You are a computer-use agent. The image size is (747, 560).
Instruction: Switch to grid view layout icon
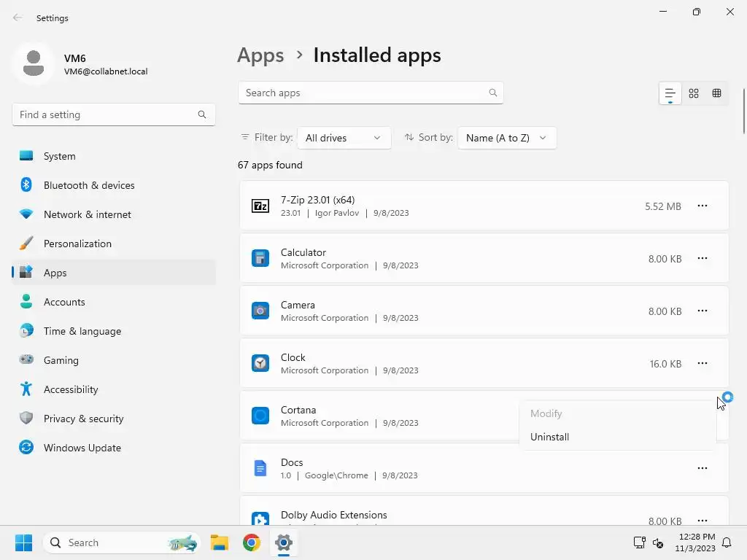tap(694, 93)
